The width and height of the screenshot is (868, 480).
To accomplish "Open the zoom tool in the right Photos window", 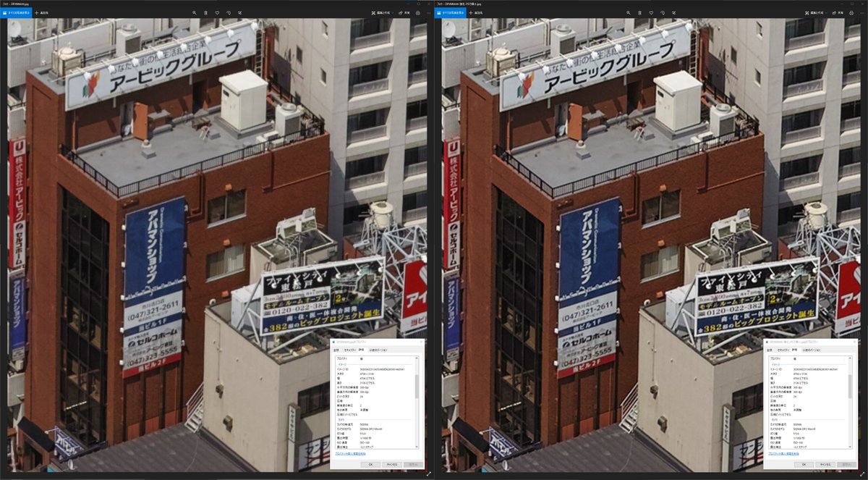I will coord(629,13).
